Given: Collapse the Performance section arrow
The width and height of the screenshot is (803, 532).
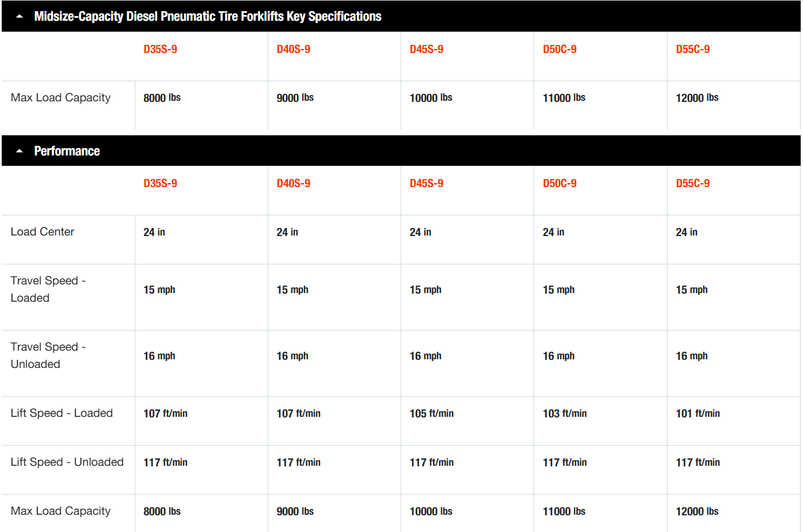Looking at the screenshot, I should (x=20, y=151).
